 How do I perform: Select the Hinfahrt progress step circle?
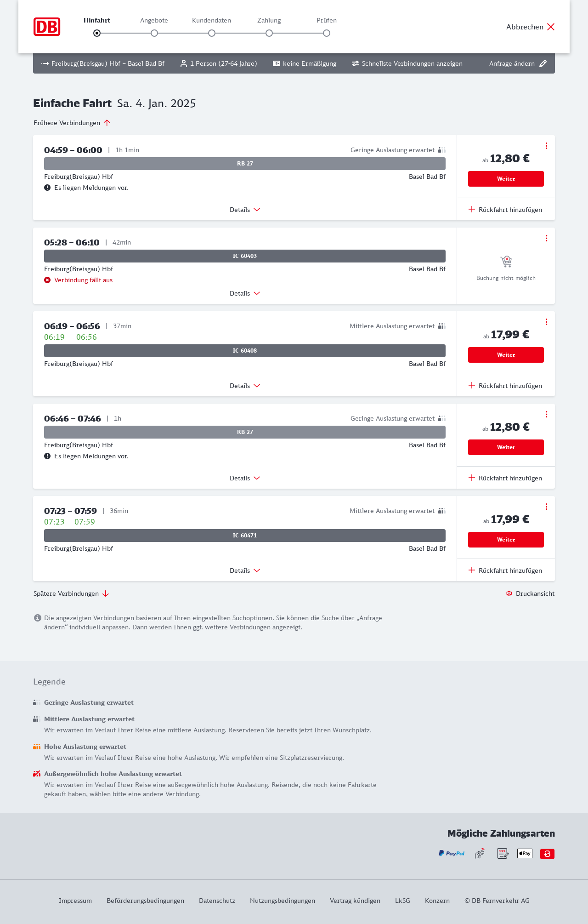click(x=97, y=33)
